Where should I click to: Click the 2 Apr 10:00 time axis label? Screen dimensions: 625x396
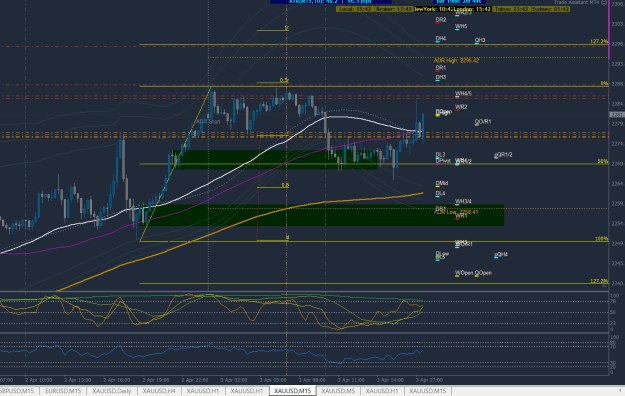(x=39, y=380)
